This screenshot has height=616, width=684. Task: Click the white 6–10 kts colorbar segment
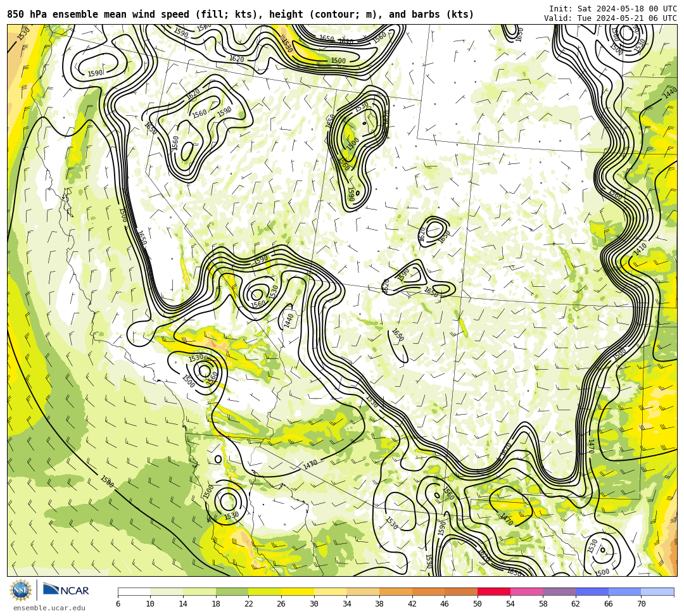pos(134,591)
